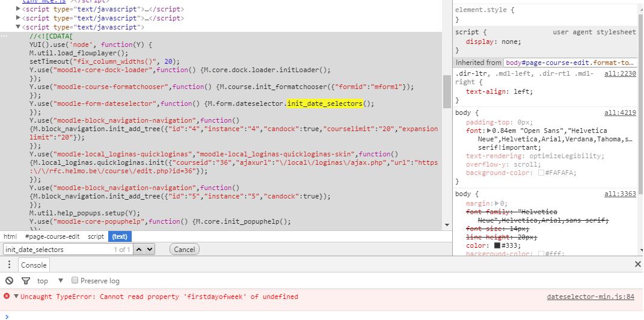Open the #333 color swatch

pos(497,245)
